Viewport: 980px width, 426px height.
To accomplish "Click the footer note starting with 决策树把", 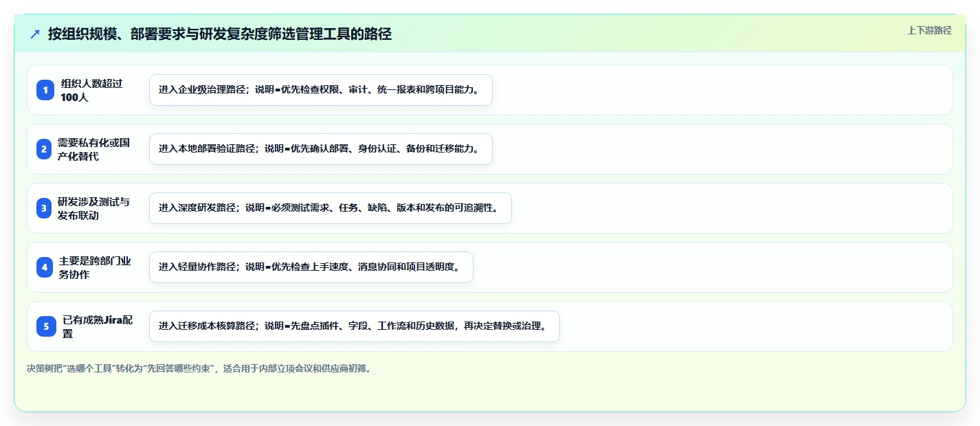I will (201, 368).
